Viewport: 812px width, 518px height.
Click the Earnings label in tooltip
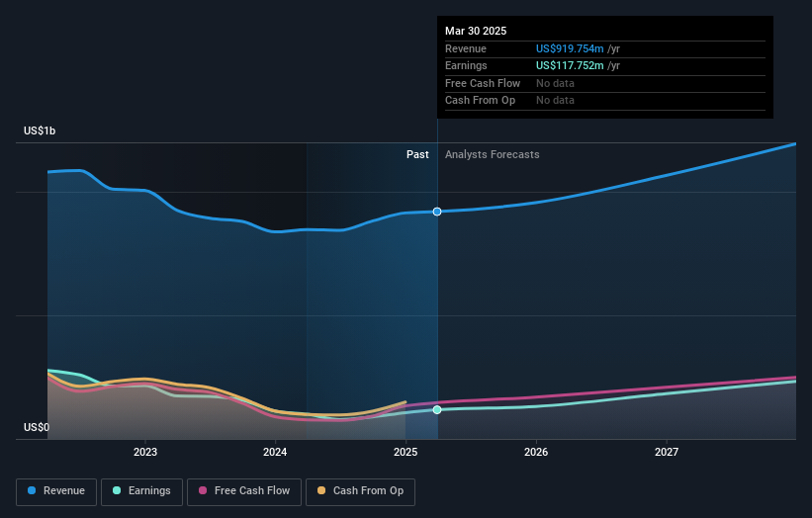pyautogui.click(x=466, y=65)
